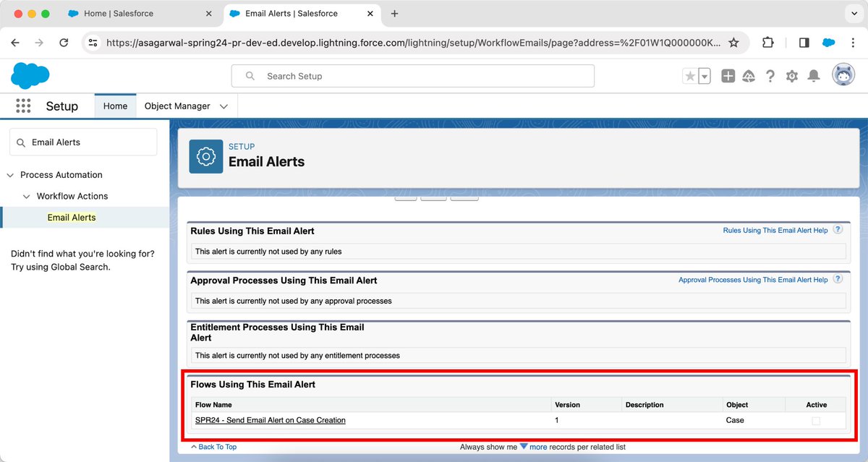
Task: Open the Trailhead guidance icon
Action: tap(749, 76)
